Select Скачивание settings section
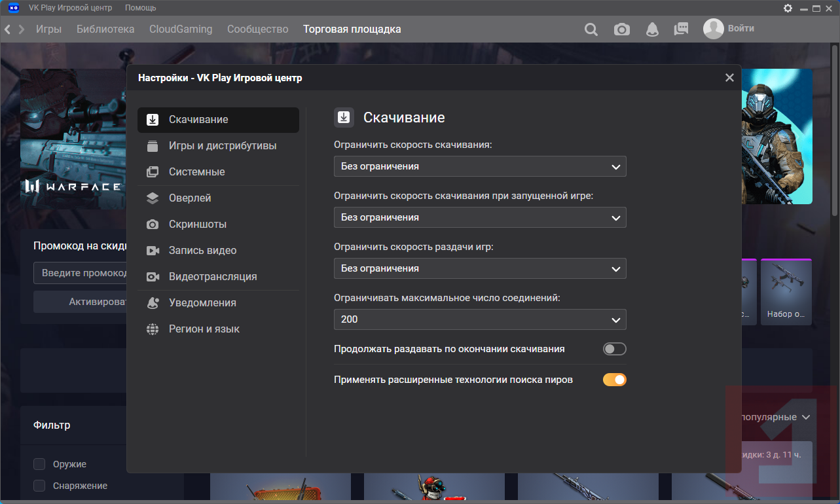 tap(218, 120)
